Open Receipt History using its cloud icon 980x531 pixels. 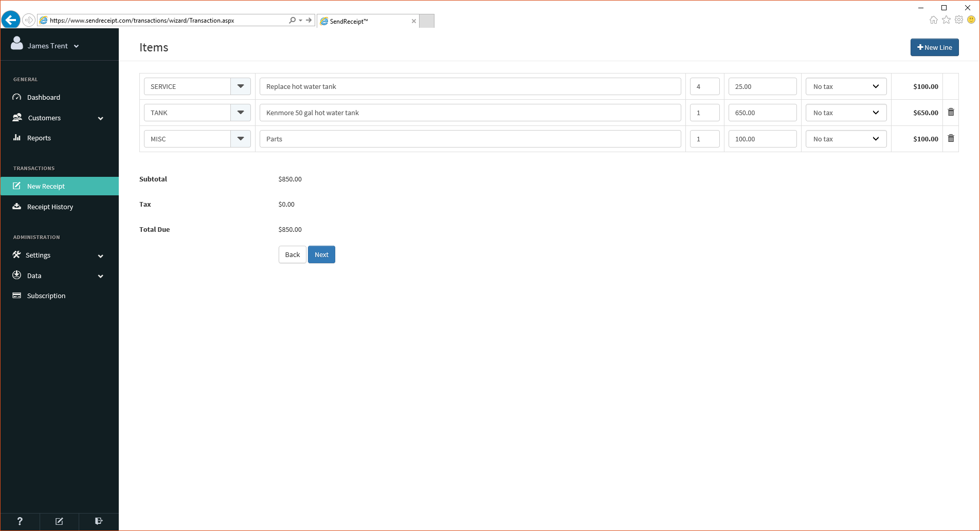(x=17, y=206)
